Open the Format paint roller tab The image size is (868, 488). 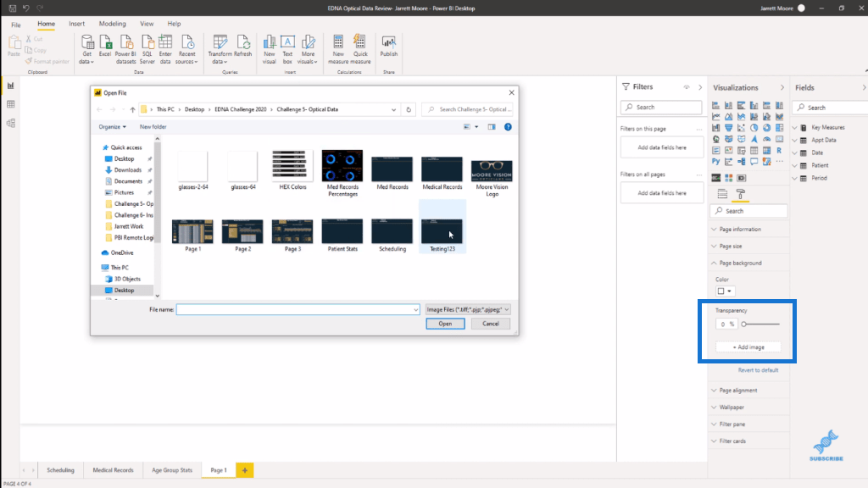[740, 195]
